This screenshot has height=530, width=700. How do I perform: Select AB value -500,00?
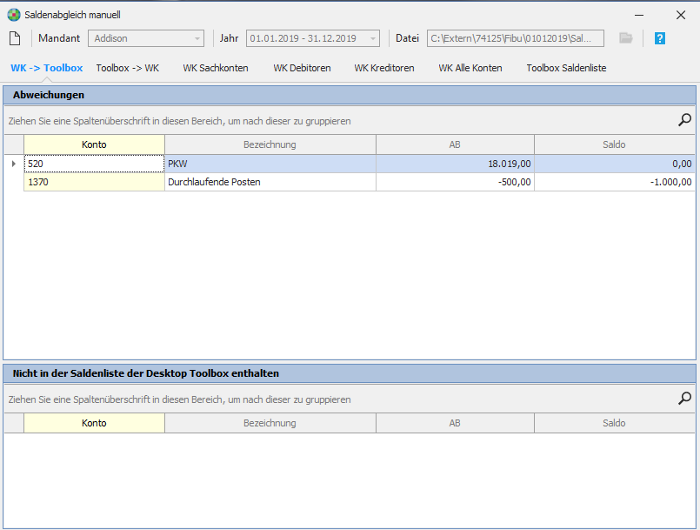click(x=455, y=182)
